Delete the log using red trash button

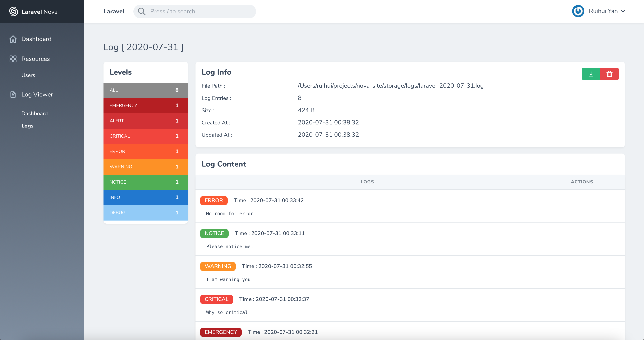(x=609, y=74)
